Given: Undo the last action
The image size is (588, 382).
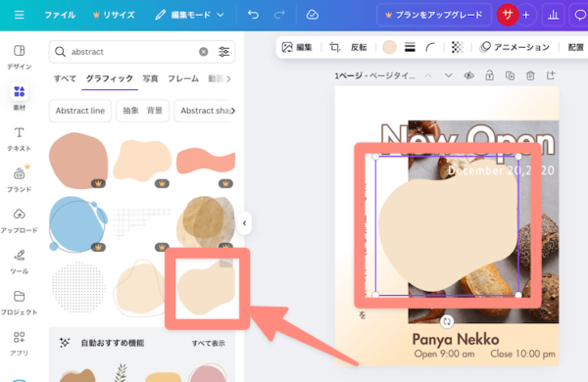Looking at the screenshot, I should pyautogui.click(x=254, y=15).
